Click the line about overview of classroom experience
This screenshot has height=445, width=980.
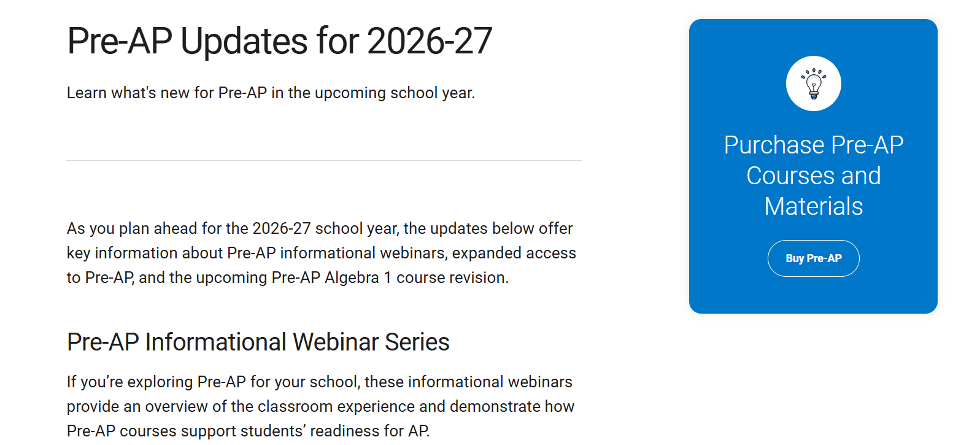[x=321, y=406]
